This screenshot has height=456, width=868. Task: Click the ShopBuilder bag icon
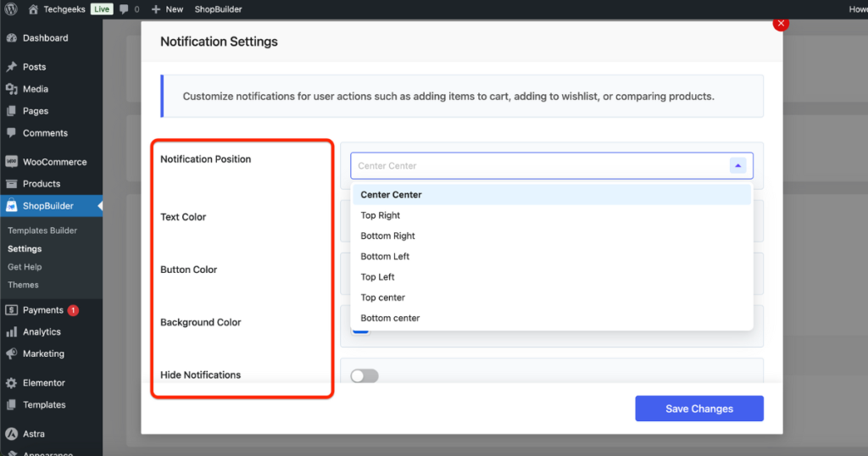[x=12, y=206]
